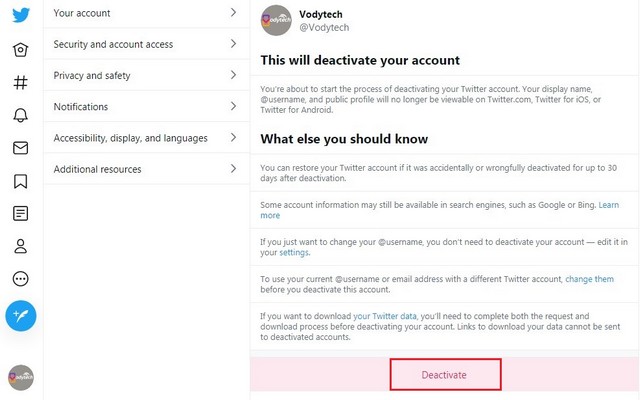640x400 pixels.
Task: Select Accessibility, display, and languages
Action: (x=146, y=138)
